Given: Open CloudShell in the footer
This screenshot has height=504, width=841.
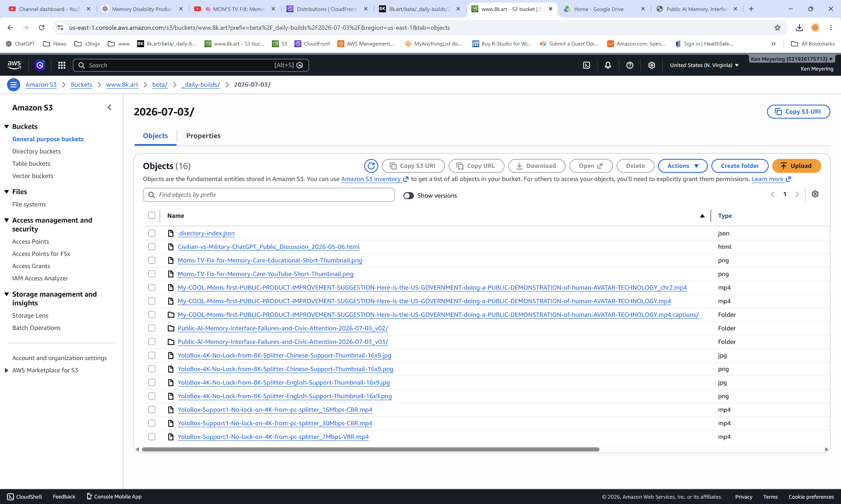Looking at the screenshot, I should click(x=25, y=497).
